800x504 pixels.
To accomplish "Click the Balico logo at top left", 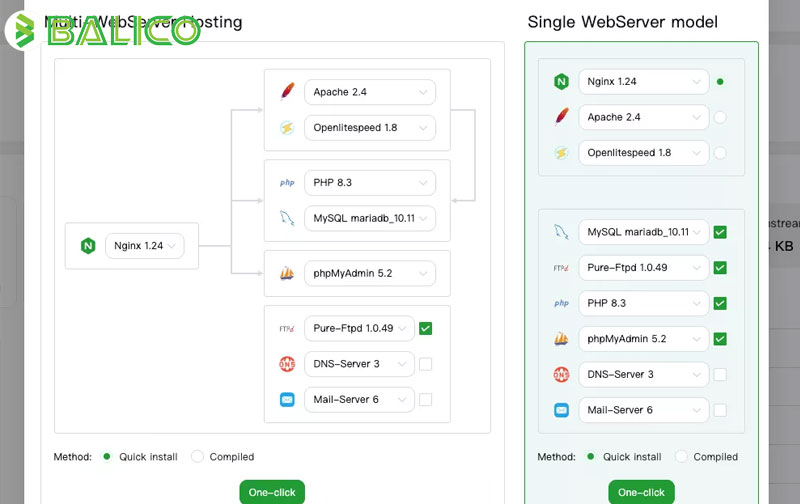I will click(x=102, y=31).
